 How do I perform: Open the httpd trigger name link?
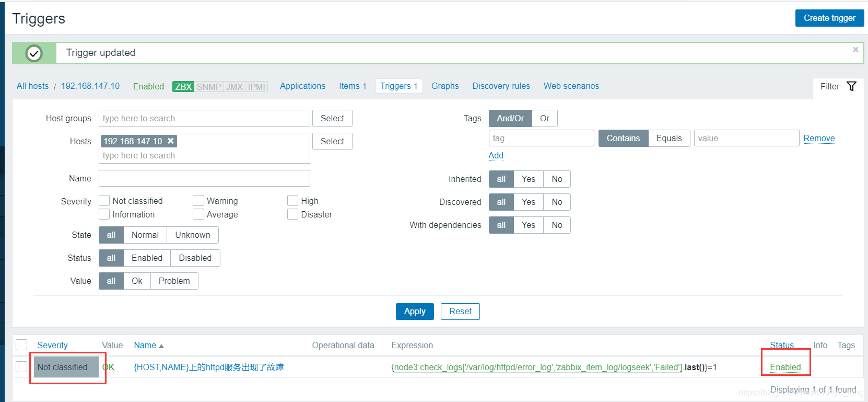pyautogui.click(x=209, y=367)
